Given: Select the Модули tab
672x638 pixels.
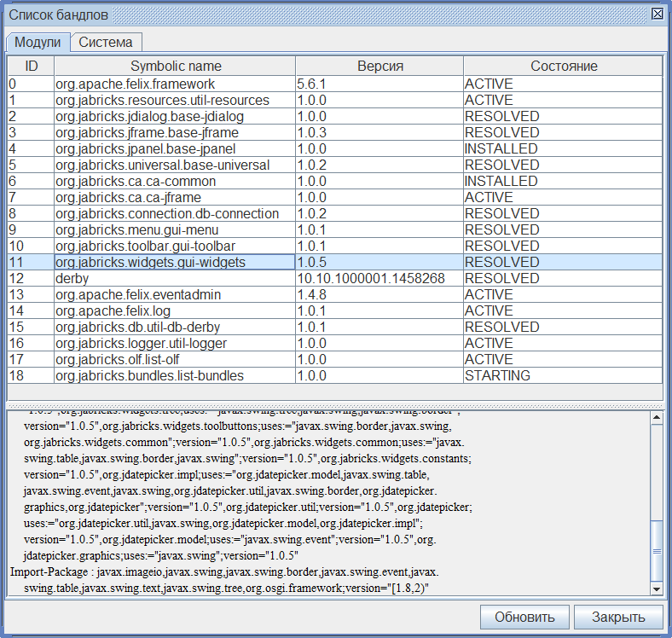Looking at the screenshot, I should 38,42.
